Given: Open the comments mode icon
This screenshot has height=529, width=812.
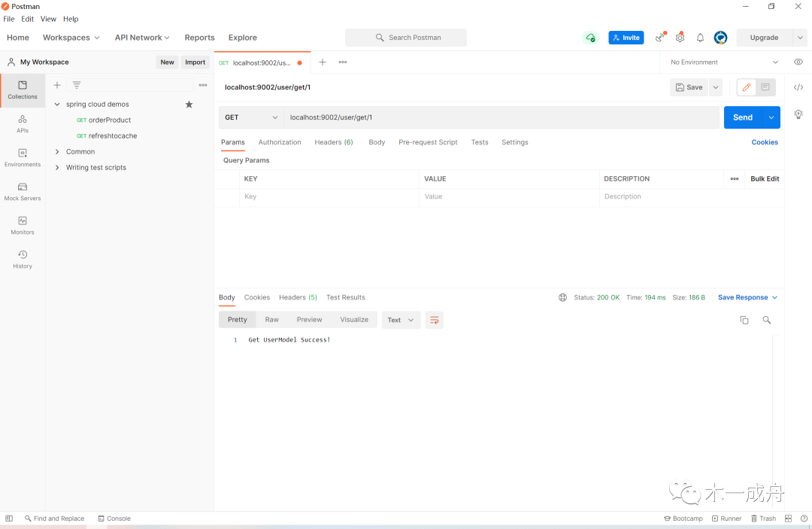Looking at the screenshot, I should point(765,87).
